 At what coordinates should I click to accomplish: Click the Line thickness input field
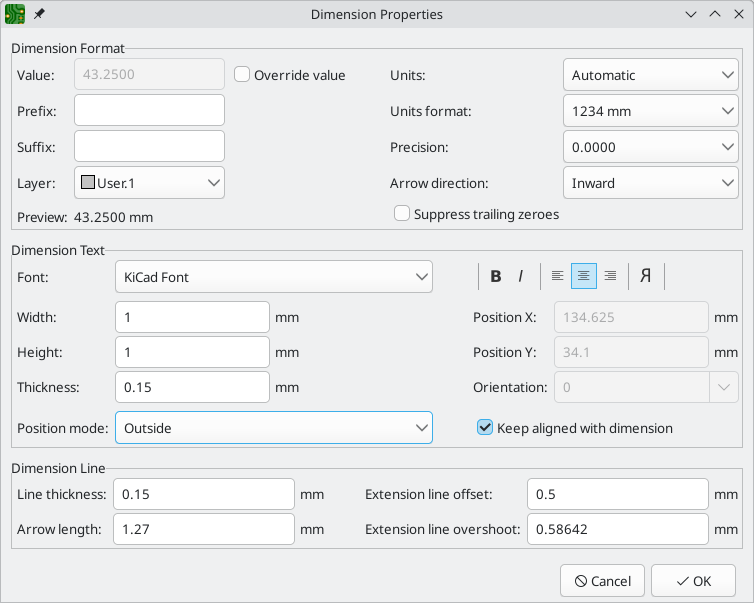[x=204, y=494]
